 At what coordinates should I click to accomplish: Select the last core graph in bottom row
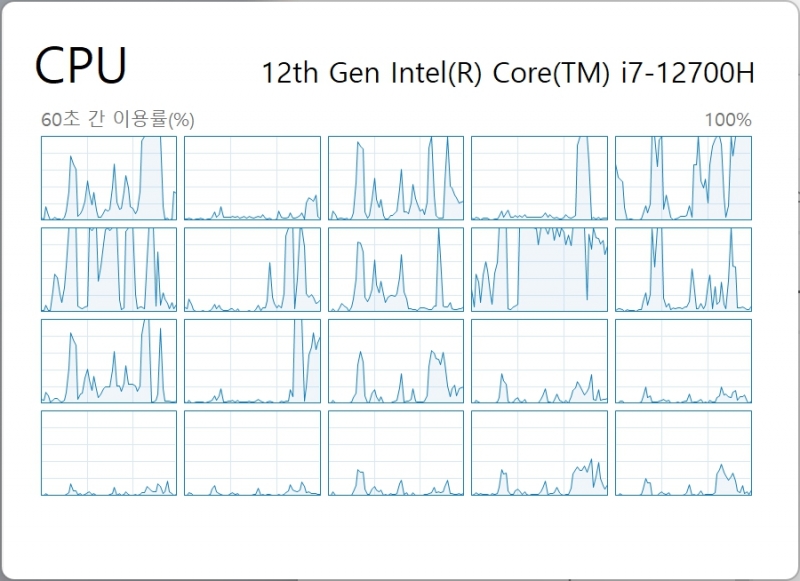tap(683, 453)
